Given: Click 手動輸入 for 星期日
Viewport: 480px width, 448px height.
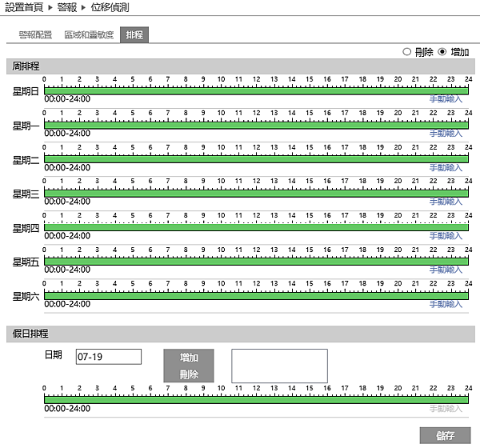Looking at the screenshot, I should tap(446, 99).
